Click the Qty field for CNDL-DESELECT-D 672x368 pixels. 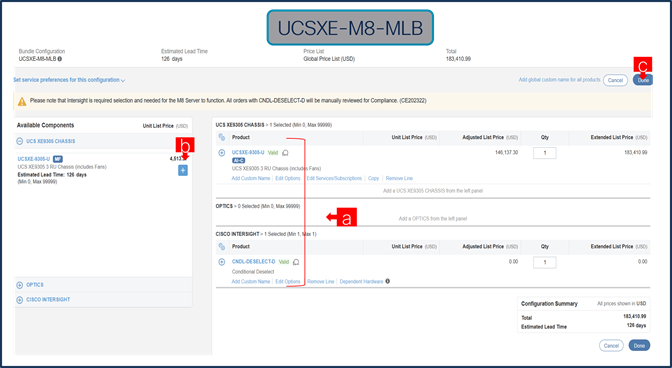545,262
